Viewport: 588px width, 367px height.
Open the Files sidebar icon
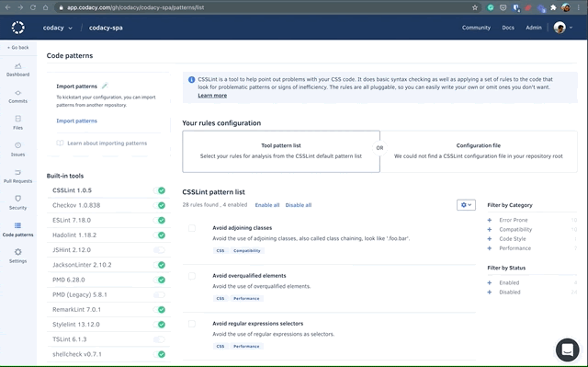[x=17, y=119]
